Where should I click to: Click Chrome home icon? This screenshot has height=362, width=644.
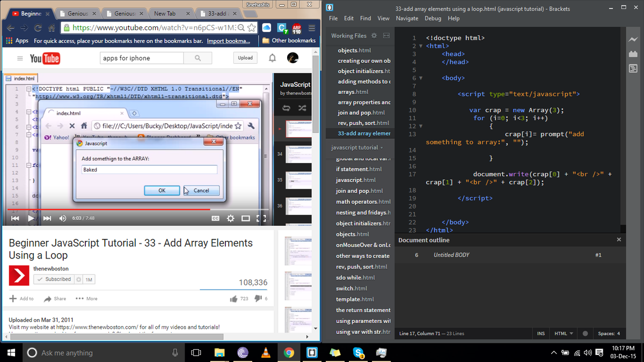pyautogui.click(x=52, y=27)
